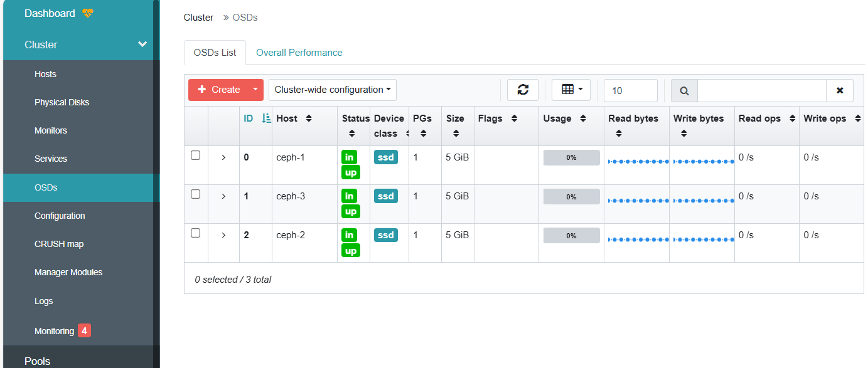
Task: Click the plus icon on the Create button
Action: tap(202, 90)
